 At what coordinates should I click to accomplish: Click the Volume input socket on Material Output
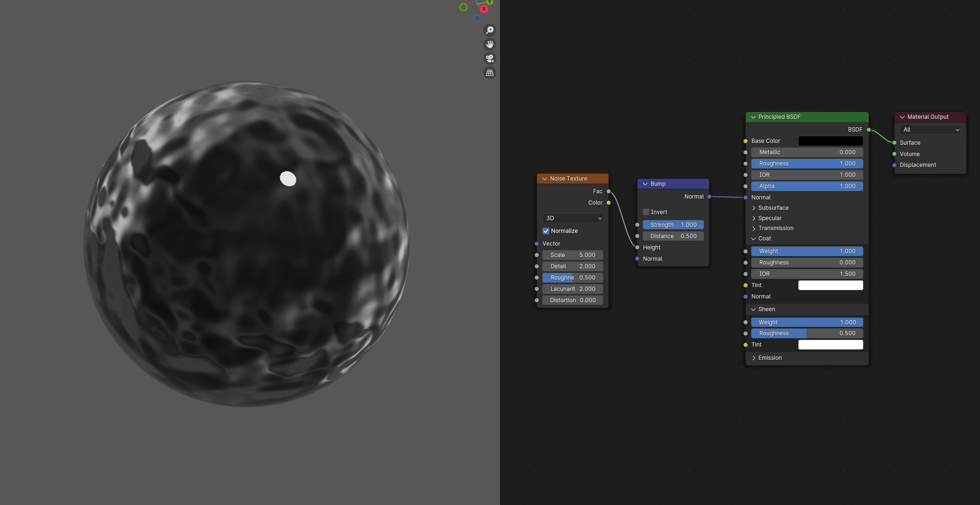click(x=894, y=154)
